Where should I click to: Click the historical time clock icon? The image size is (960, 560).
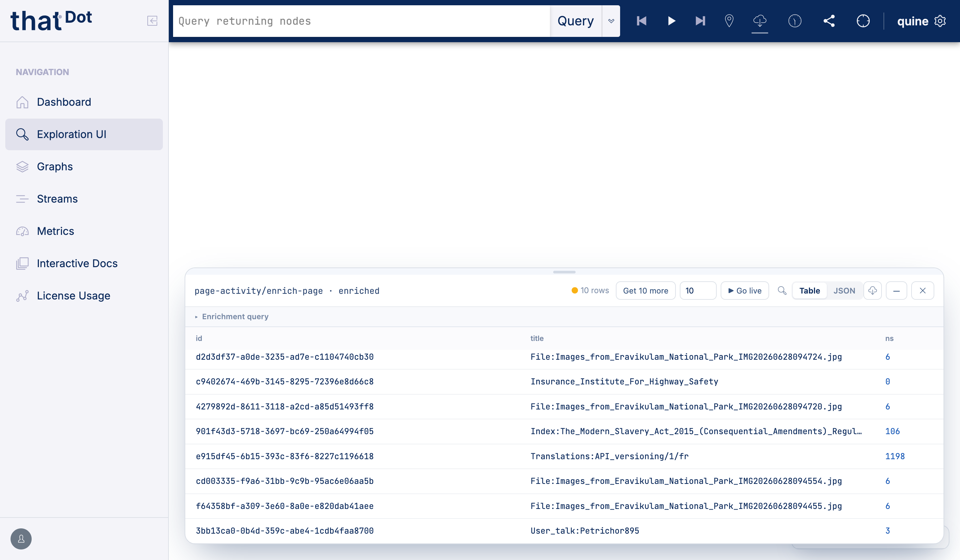pyautogui.click(x=795, y=21)
